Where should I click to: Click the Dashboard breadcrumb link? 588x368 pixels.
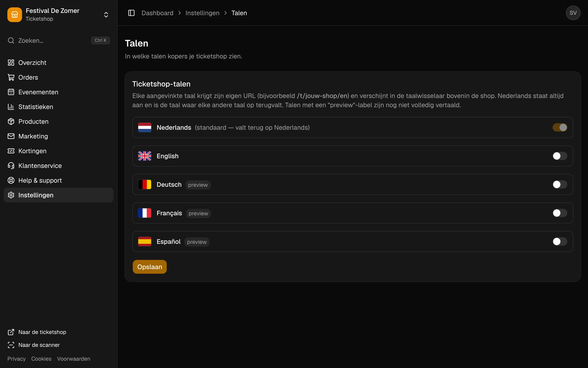(x=157, y=13)
